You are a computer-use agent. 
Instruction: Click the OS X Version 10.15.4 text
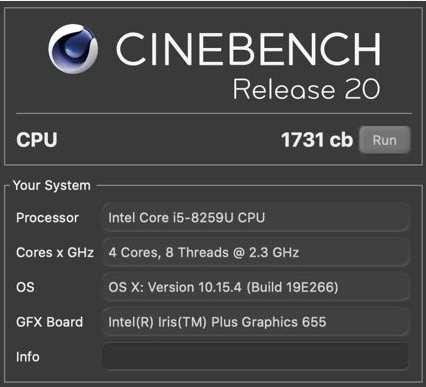pyautogui.click(x=175, y=287)
